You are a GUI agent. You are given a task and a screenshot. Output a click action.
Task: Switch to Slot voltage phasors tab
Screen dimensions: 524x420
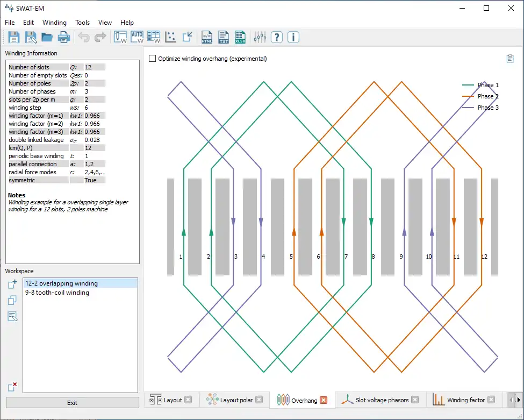pyautogui.click(x=382, y=400)
